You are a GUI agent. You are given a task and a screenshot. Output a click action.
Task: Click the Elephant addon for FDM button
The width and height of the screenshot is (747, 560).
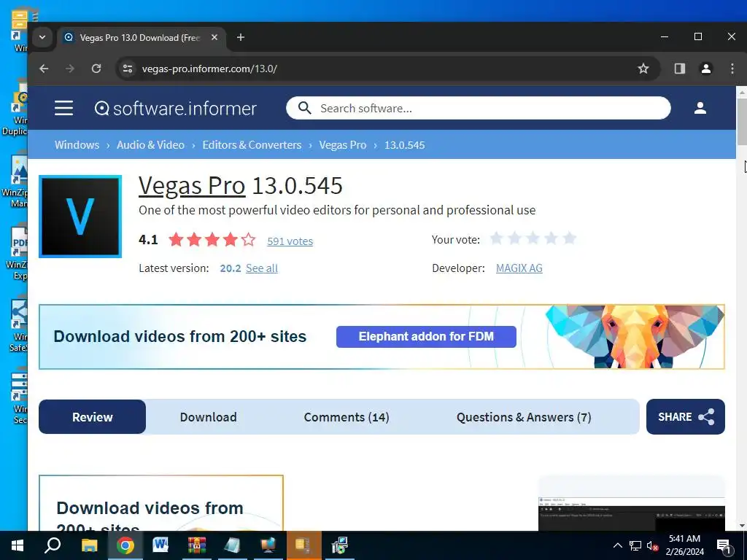click(x=426, y=337)
